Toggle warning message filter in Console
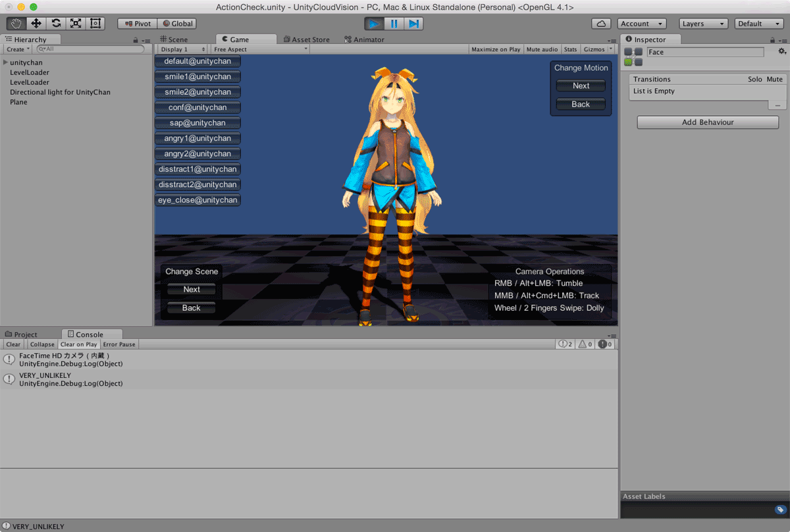Viewport: 790px width, 532px height. tap(586, 344)
